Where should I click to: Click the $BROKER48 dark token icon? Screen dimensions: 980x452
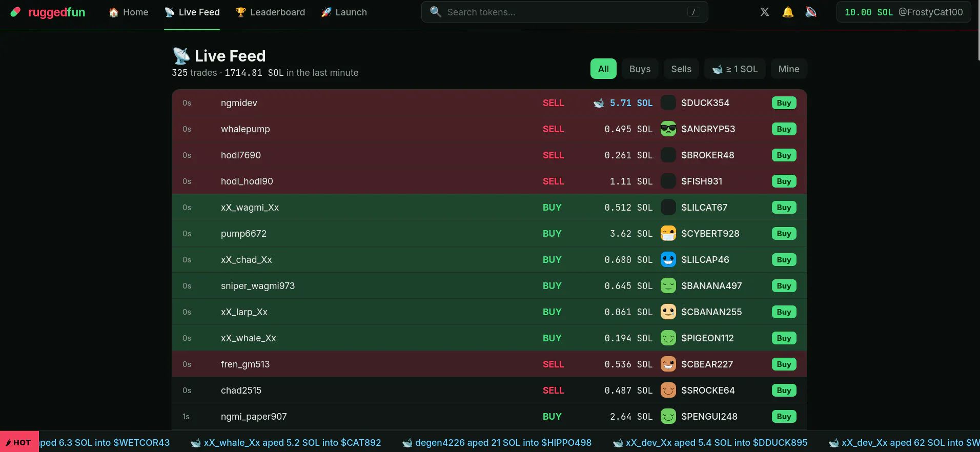[x=668, y=155]
